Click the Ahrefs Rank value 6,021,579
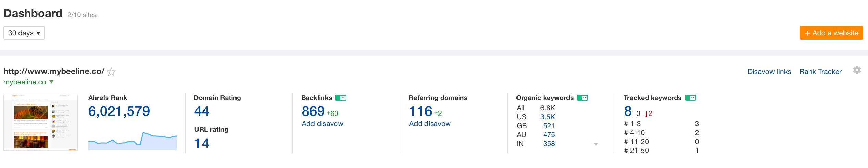868x168 pixels. tap(119, 111)
